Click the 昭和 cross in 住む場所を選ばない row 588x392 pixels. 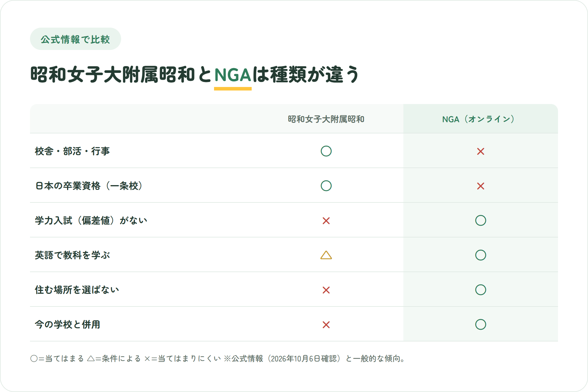326,290
